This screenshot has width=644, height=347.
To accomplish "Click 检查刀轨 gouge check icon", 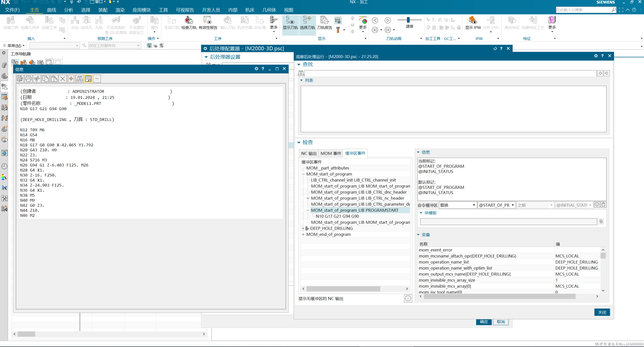I will pos(189,23).
